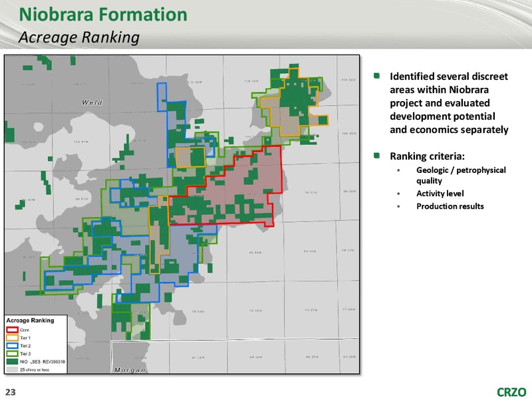Click the gray 25 ohms legend swatch
Image resolution: width=532 pixels, height=399 pixels.
tap(12, 370)
